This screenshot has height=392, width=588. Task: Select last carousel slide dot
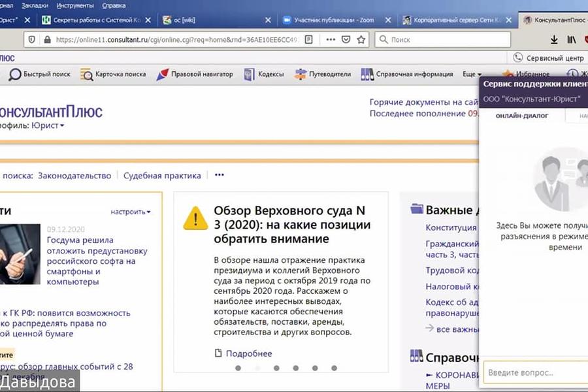pos(334,368)
